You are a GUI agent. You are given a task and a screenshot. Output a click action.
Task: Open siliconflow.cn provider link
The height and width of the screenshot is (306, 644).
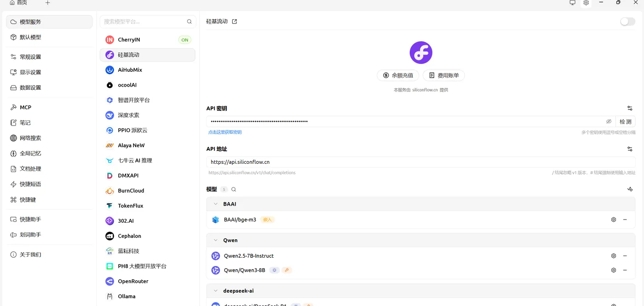425,90
